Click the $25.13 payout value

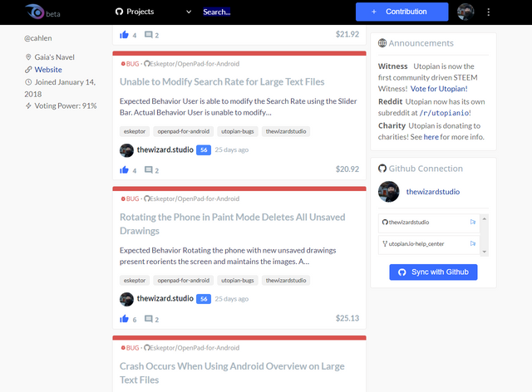tap(347, 318)
